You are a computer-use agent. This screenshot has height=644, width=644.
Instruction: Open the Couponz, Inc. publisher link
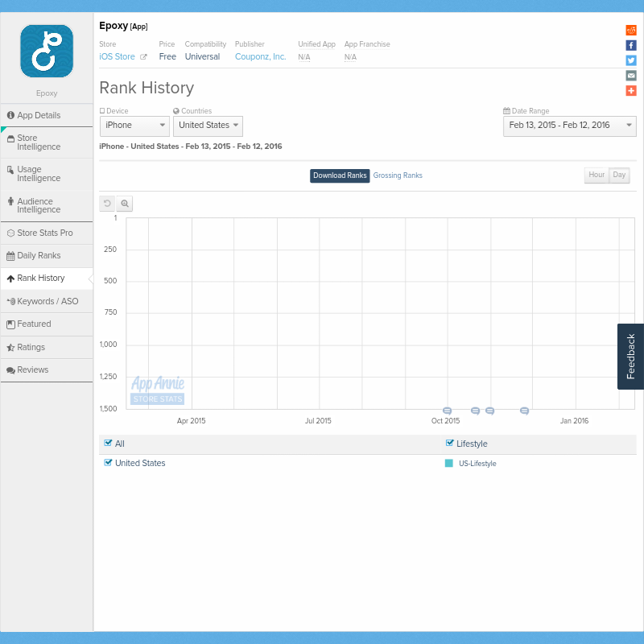coord(260,56)
